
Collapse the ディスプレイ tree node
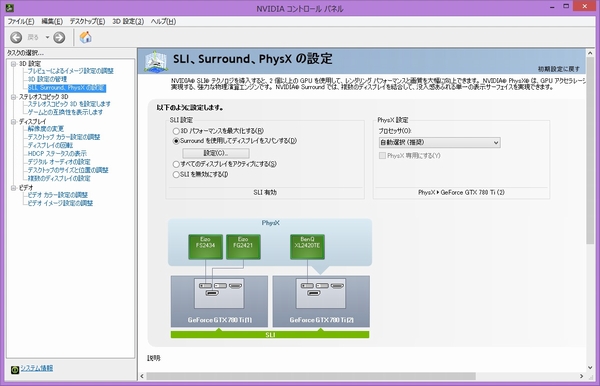(13, 122)
